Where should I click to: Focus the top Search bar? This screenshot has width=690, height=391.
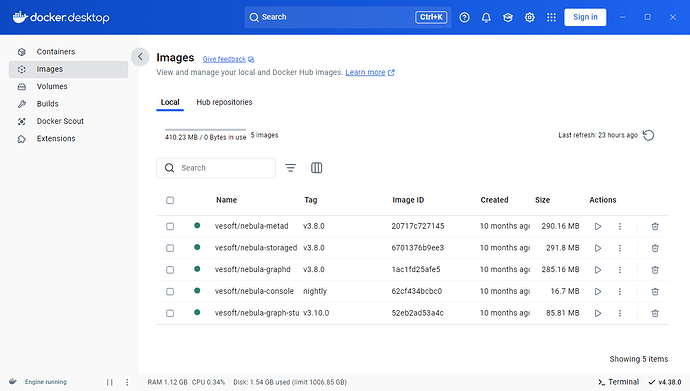(348, 17)
